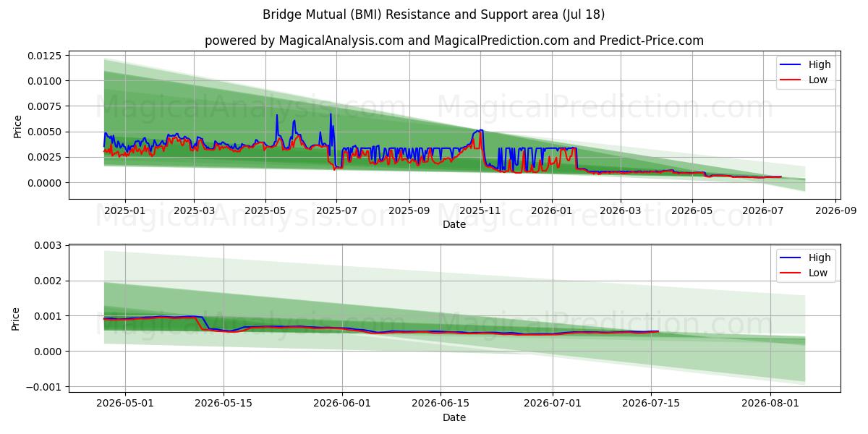Viewport: 868px width, 434px height.
Task: Click the '2026-09' tick label on the top chart
Action: [x=835, y=210]
